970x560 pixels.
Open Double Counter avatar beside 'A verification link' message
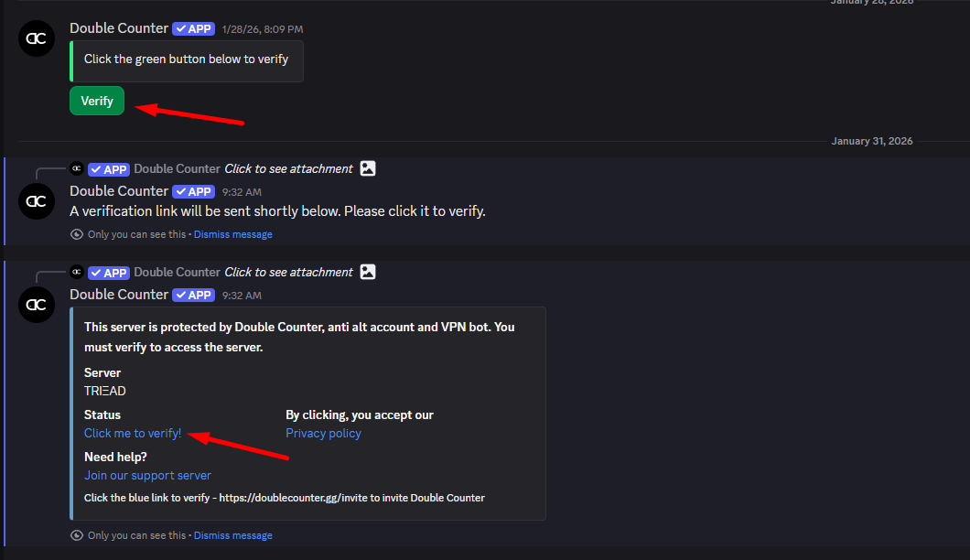pos(38,201)
